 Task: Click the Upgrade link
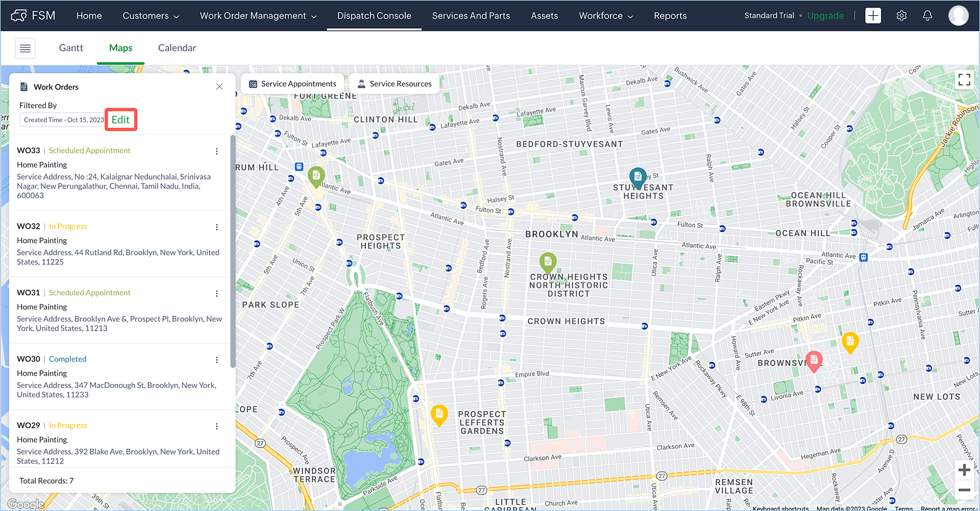826,16
